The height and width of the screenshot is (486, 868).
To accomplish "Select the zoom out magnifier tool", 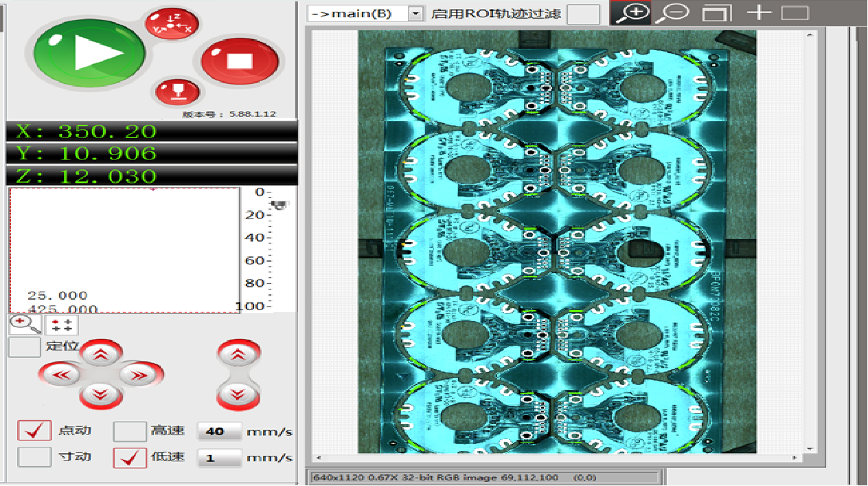I will [x=672, y=13].
